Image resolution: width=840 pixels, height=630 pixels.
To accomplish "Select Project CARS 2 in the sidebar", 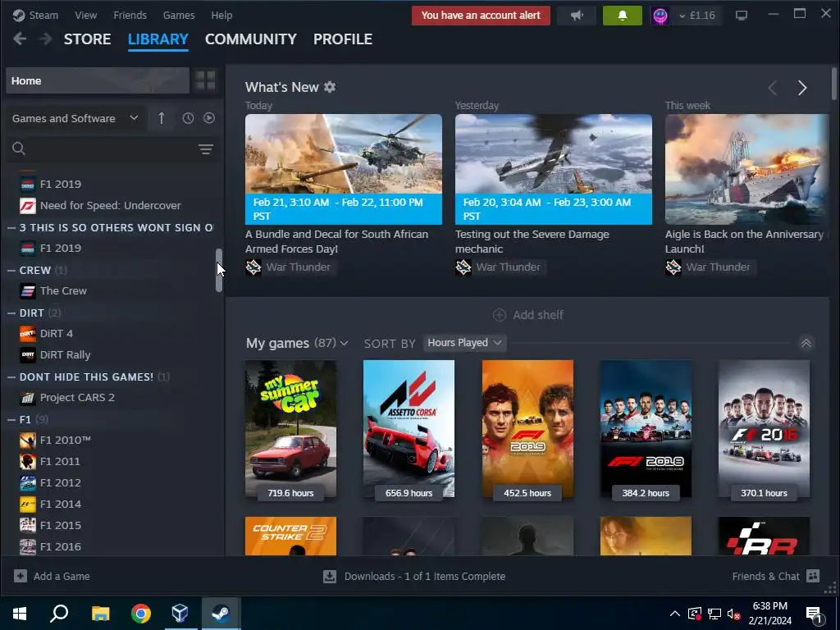I will coord(77,398).
